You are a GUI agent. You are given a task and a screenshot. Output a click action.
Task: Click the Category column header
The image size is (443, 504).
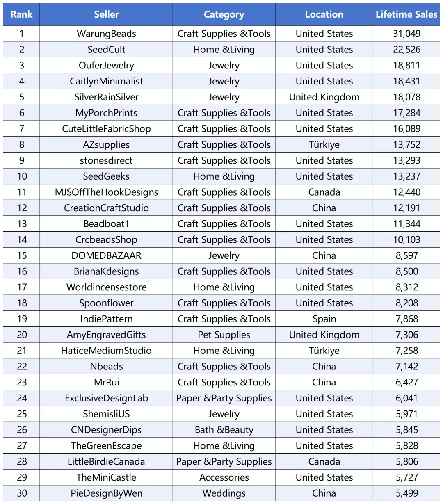(224, 14)
